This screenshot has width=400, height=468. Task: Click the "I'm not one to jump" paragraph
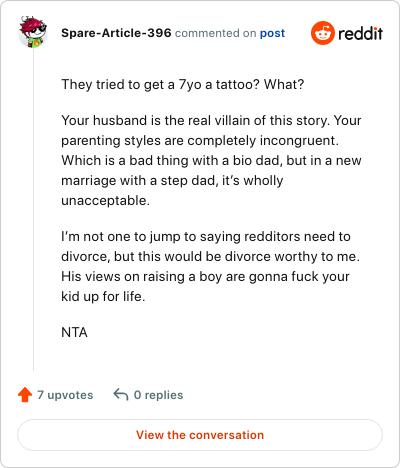(x=211, y=266)
